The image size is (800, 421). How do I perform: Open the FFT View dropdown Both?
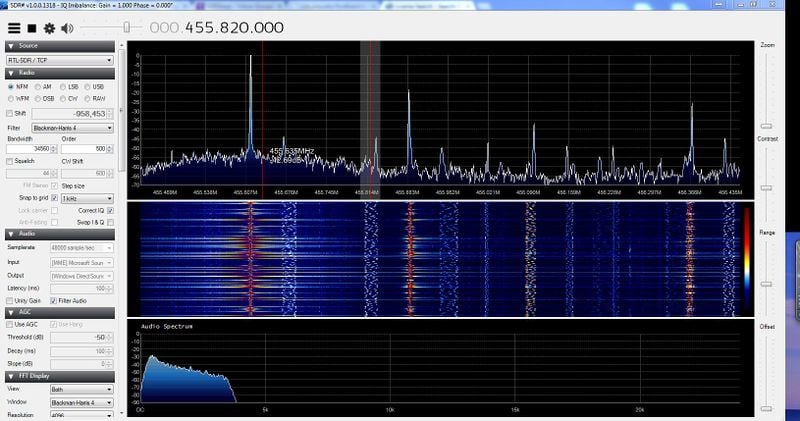point(82,389)
